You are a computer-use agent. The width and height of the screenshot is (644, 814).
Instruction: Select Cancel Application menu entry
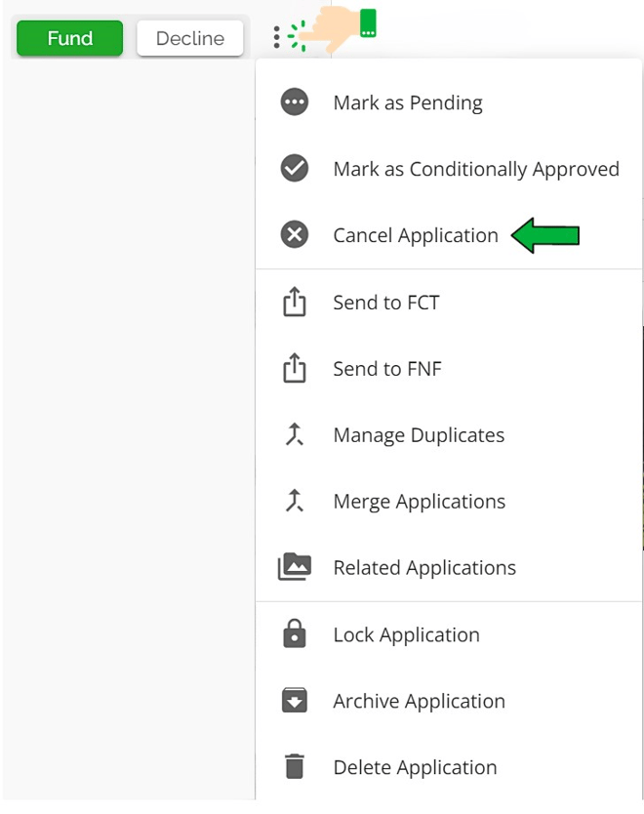point(416,235)
